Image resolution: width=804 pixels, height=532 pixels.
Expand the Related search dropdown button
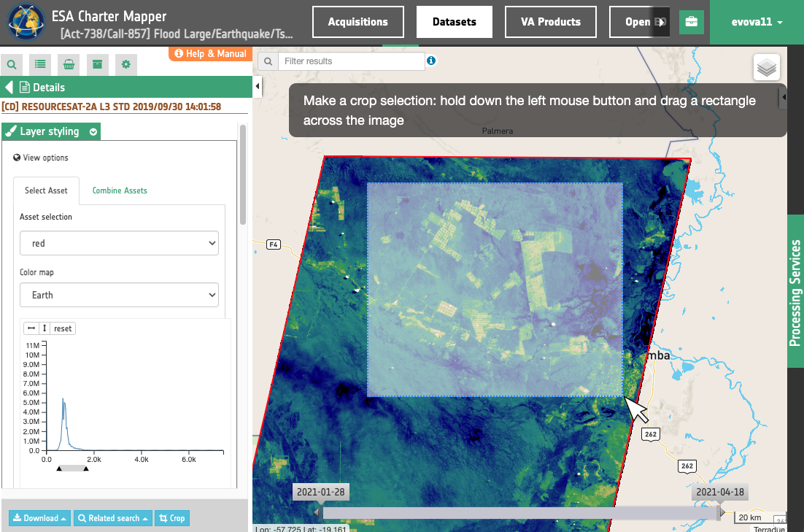pyautogui.click(x=113, y=518)
